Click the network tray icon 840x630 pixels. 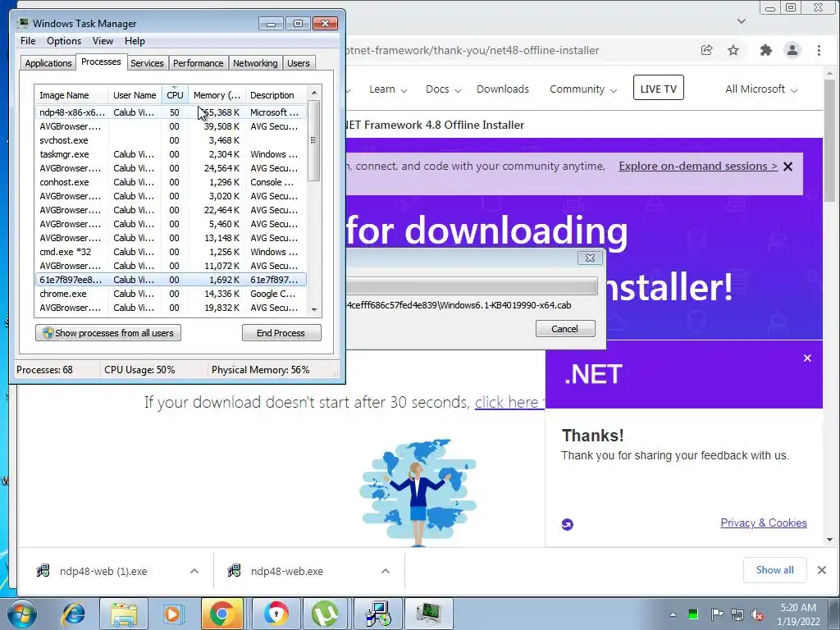pos(737,614)
